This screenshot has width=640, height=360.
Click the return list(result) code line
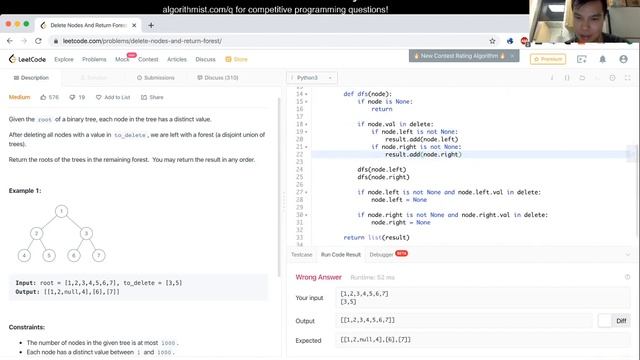[x=376, y=238]
